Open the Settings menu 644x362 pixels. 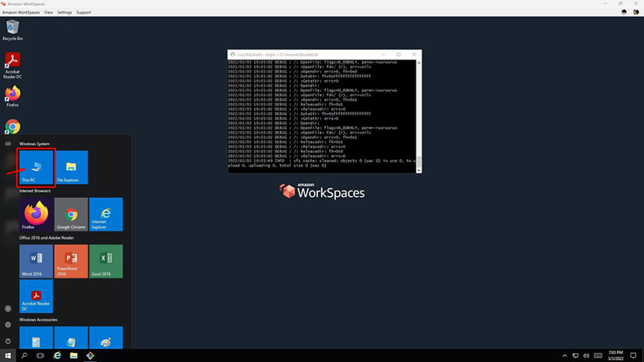(x=65, y=13)
